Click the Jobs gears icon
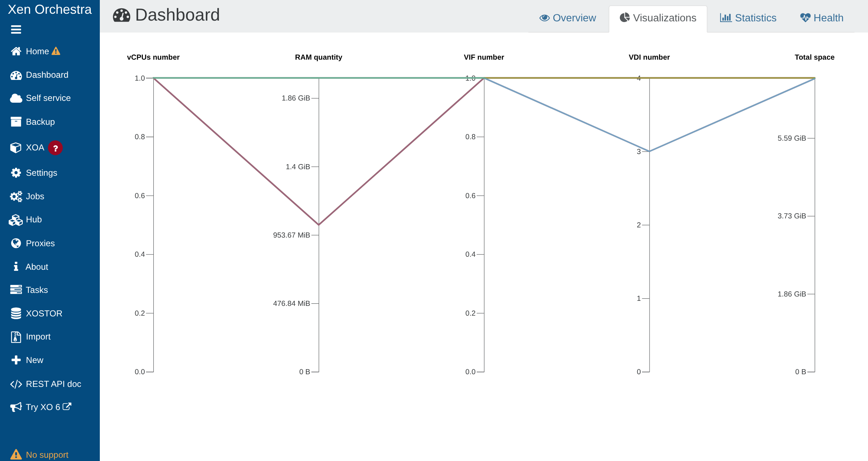The height and width of the screenshot is (461, 868). (16, 196)
